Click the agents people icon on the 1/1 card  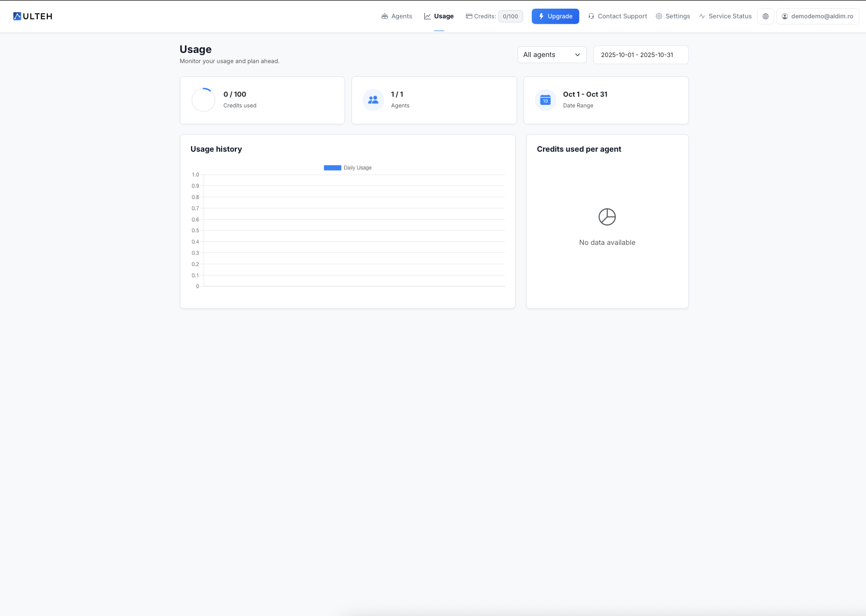[x=373, y=100]
